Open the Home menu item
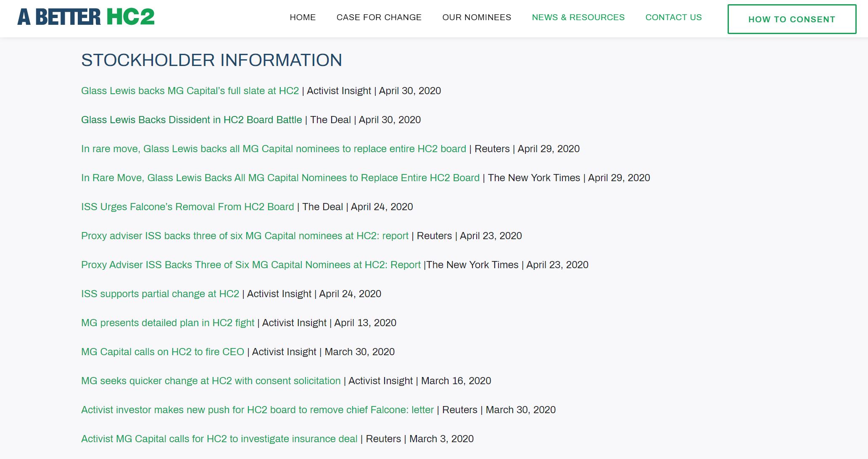This screenshot has width=868, height=459. pos(302,17)
